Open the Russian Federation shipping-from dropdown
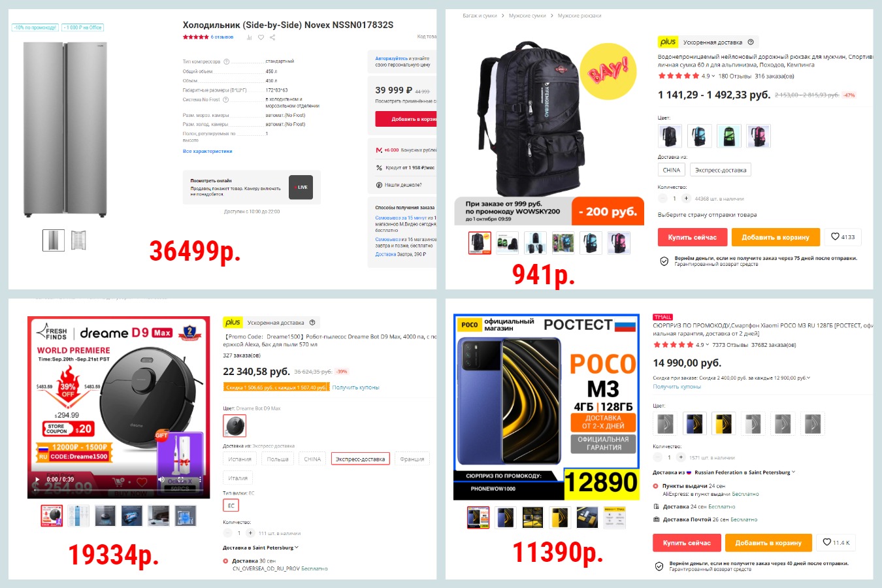 coord(745,472)
